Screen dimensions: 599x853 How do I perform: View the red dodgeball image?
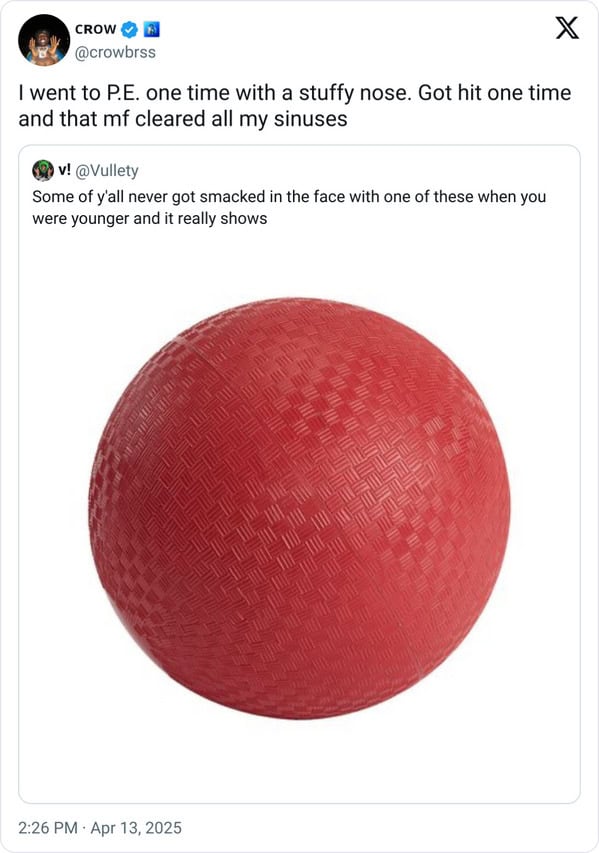pyautogui.click(x=299, y=509)
